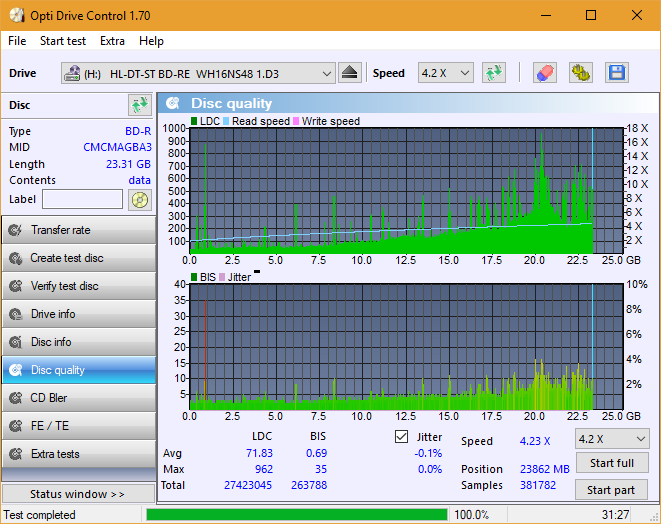
Task: Click the green BIS legend swatch
Action: pos(194,277)
